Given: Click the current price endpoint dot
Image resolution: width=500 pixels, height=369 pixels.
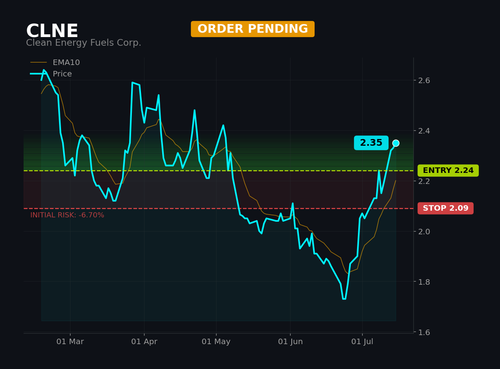Looking at the screenshot, I should tap(396, 143).
